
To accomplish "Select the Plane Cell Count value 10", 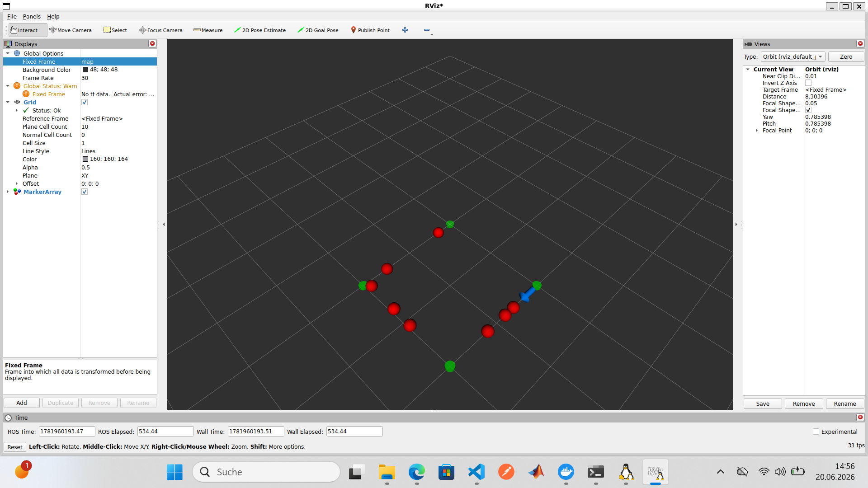I will [x=85, y=127].
